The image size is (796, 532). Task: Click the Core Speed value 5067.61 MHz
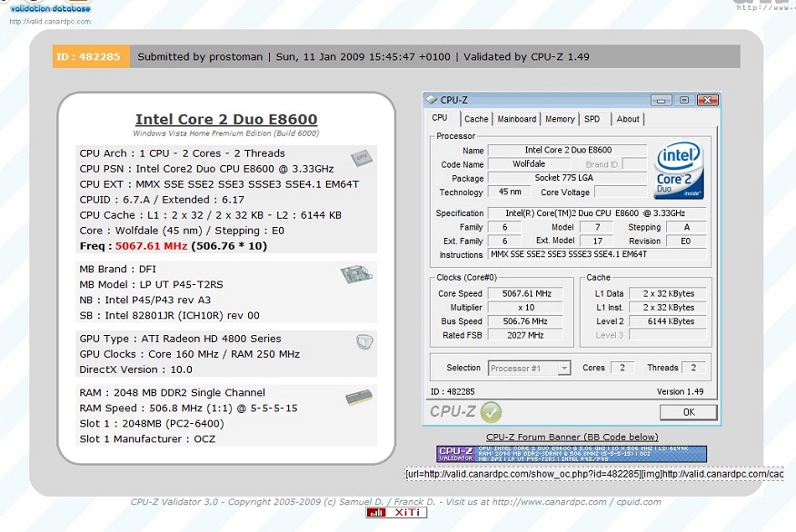pos(525,293)
